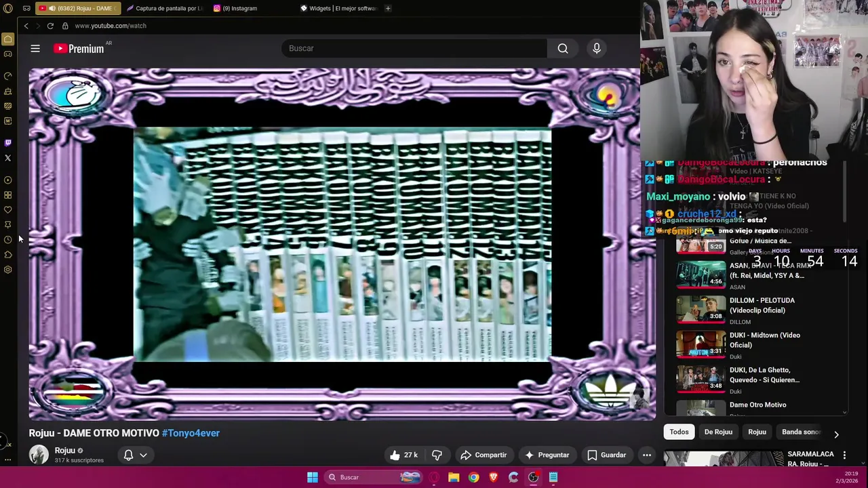868x488 pixels.
Task: Click the Windows taskbar Buscar search box
Action: tap(373, 477)
